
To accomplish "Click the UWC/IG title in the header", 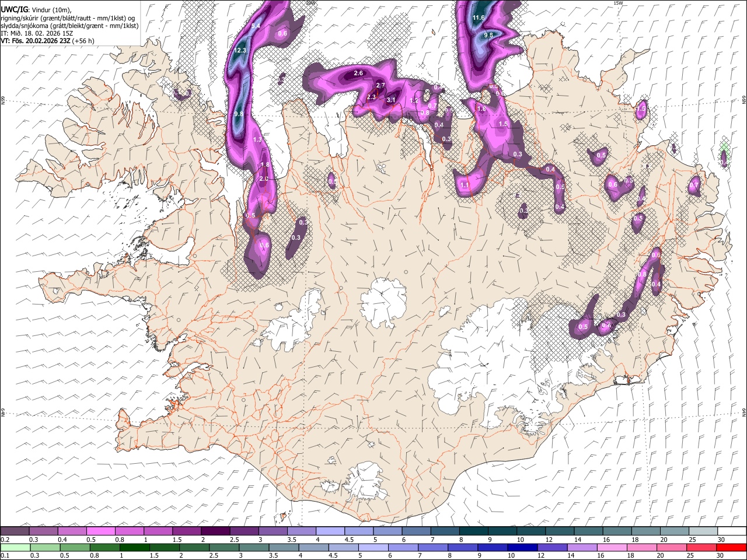I will click(x=14, y=10).
